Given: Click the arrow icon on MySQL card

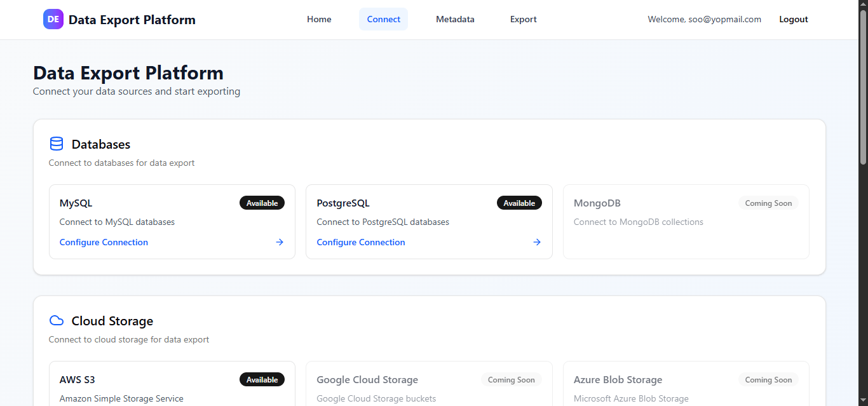Looking at the screenshot, I should point(280,242).
